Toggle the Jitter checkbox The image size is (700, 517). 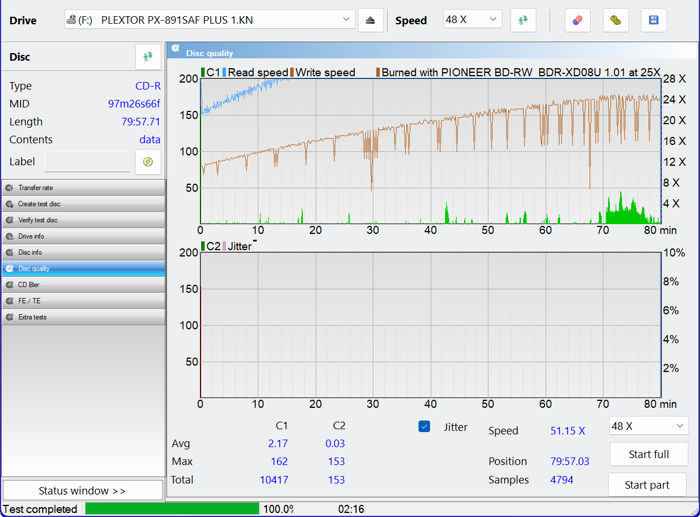(424, 427)
